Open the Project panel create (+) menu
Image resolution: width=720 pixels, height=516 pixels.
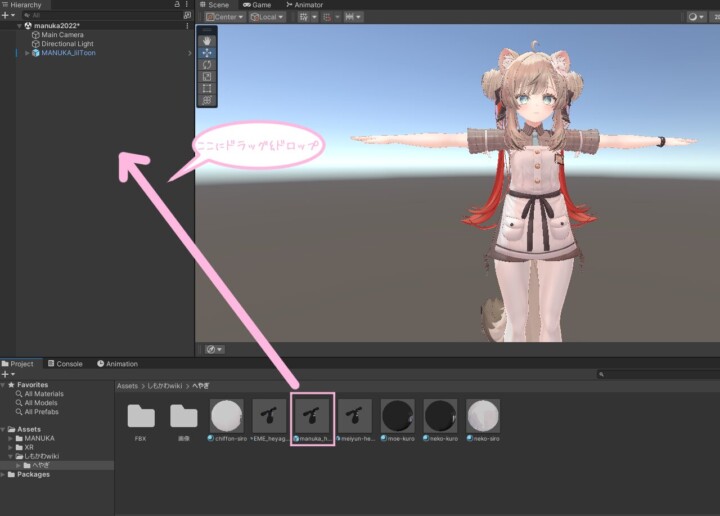(x=8, y=374)
